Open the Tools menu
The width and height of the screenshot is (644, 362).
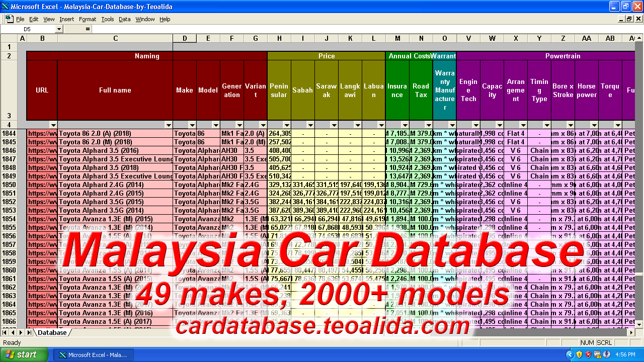pyautogui.click(x=108, y=19)
